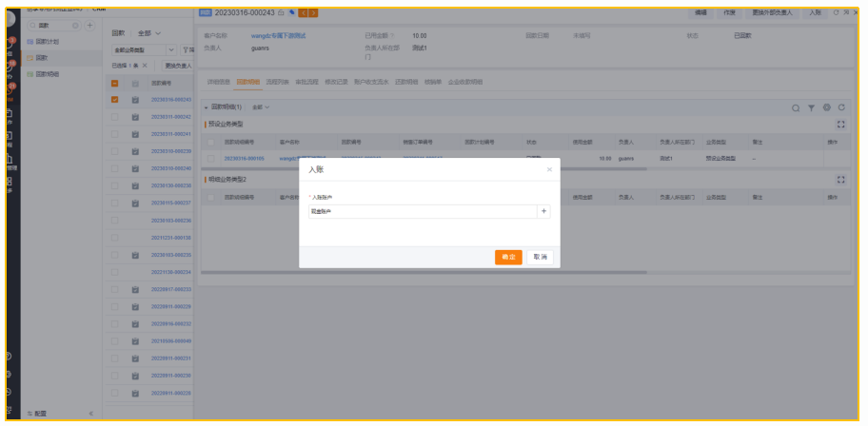Image resolution: width=868 pixels, height=426 pixels.
Task: Switch to the 修改记录 tab
Action: tap(336, 82)
